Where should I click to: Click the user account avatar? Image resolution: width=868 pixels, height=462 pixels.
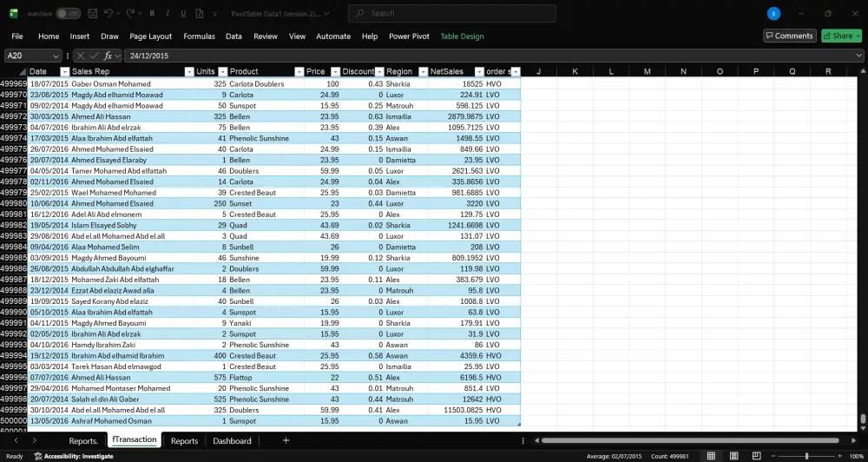(774, 14)
